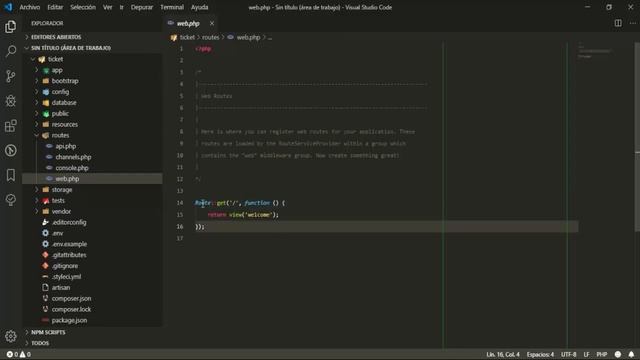The width and height of the screenshot is (640, 360).
Task: Open the Selección menu
Action: coord(83,7)
